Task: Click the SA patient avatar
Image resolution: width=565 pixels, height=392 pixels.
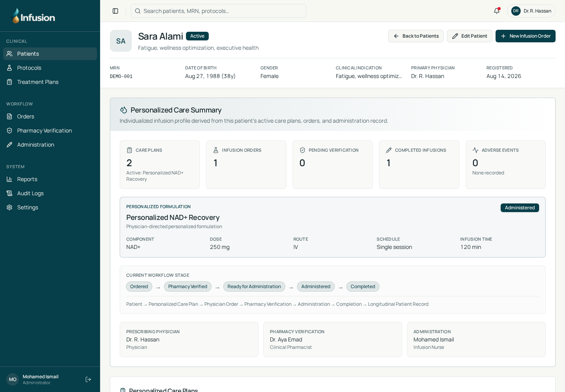Action: tap(121, 41)
